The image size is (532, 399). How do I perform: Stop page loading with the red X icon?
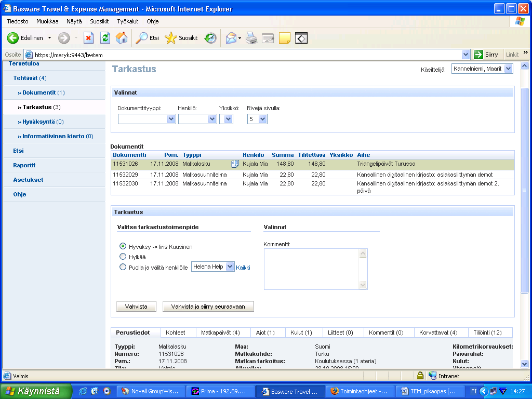[88, 38]
